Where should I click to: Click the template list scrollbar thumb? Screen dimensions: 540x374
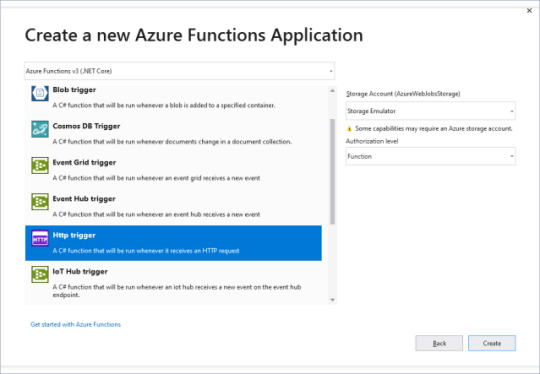(x=332, y=172)
